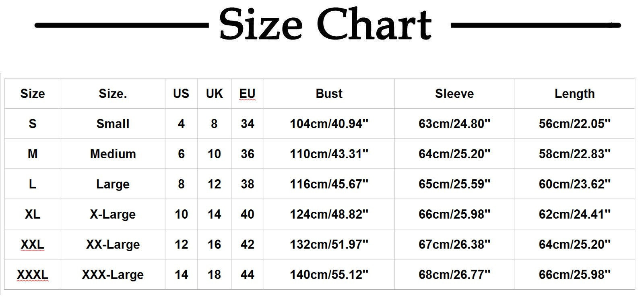The width and height of the screenshot is (644, 298).
Task: Select the "XXL" size abbreviation cell
Action: click(x=33, y=244)
